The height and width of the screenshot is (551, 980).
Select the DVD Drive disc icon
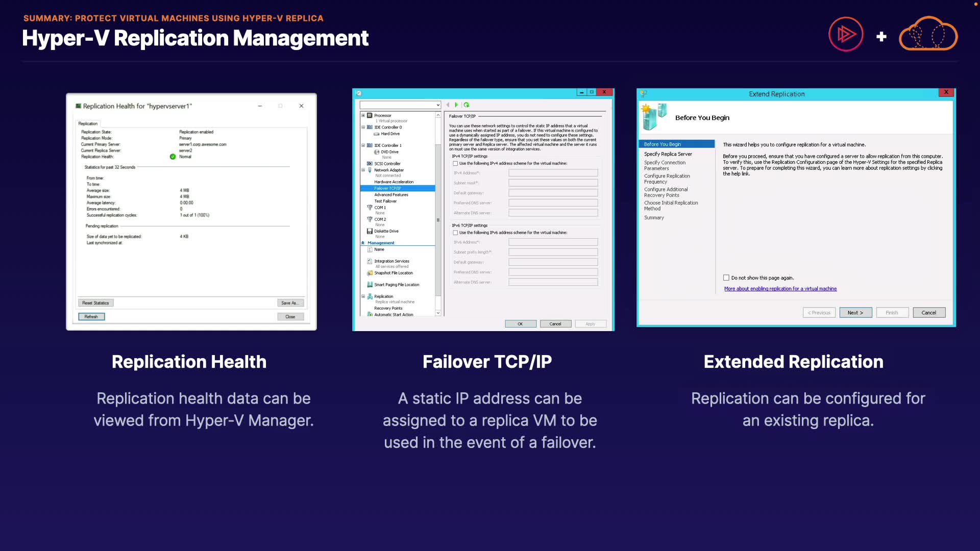pyautogui.click(x=377, y=152)
